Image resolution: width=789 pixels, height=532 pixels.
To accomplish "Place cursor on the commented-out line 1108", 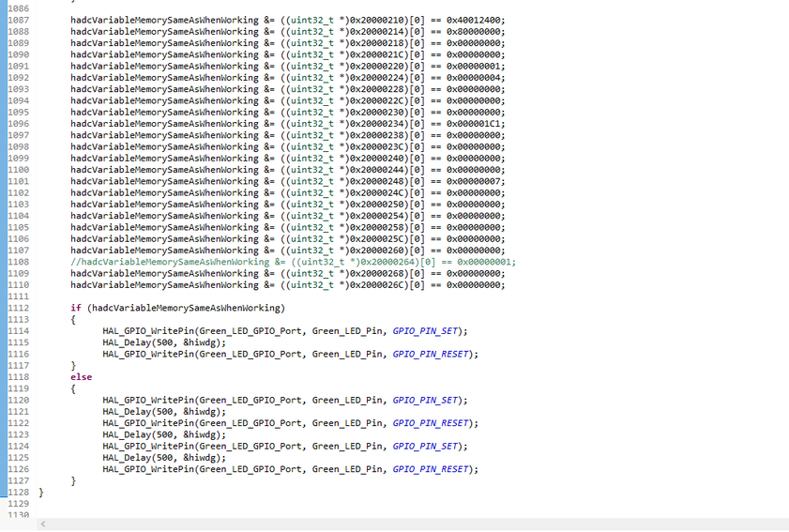I will tap(293, 262).
